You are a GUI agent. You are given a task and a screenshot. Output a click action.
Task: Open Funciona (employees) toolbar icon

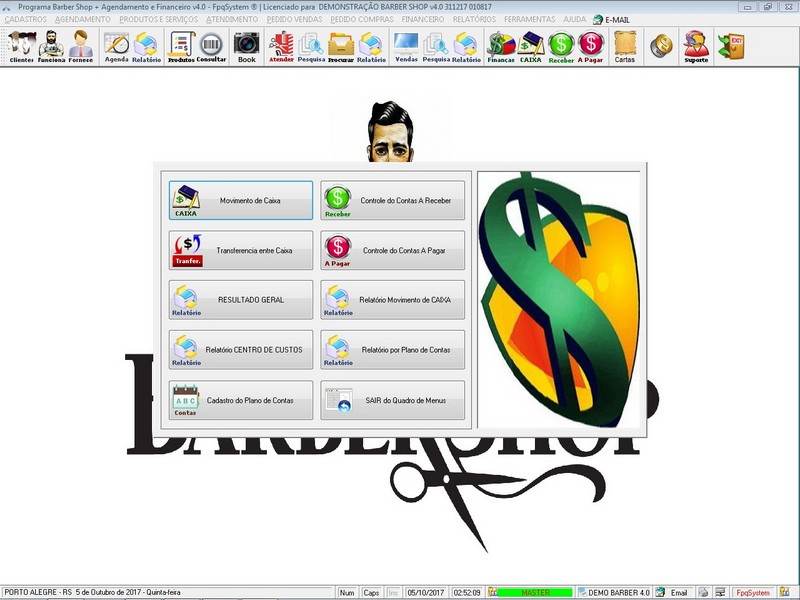coord(51,47)
